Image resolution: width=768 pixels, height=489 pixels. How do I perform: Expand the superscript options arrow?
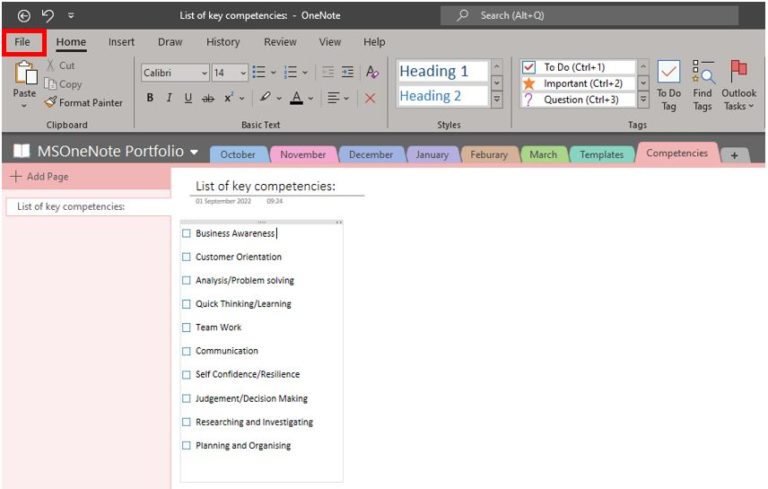[241, 98]
